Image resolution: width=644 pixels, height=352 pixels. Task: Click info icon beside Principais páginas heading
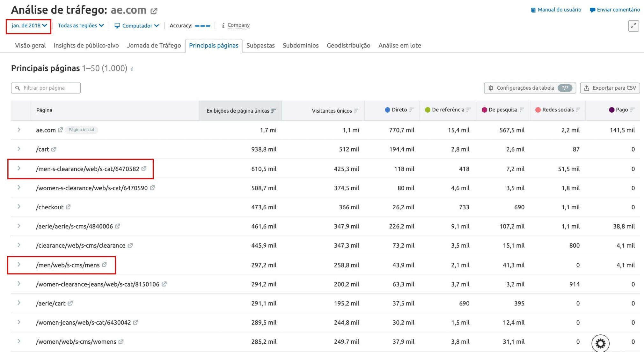(x=132, y=69)
